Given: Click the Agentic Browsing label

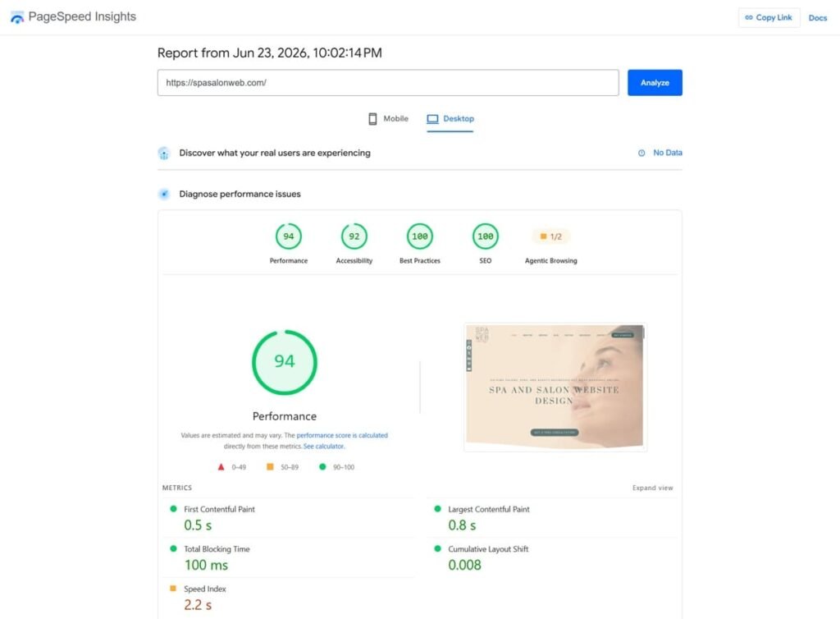Looking at the screenshot, I should pyautogui.click(x=550, y=260).
